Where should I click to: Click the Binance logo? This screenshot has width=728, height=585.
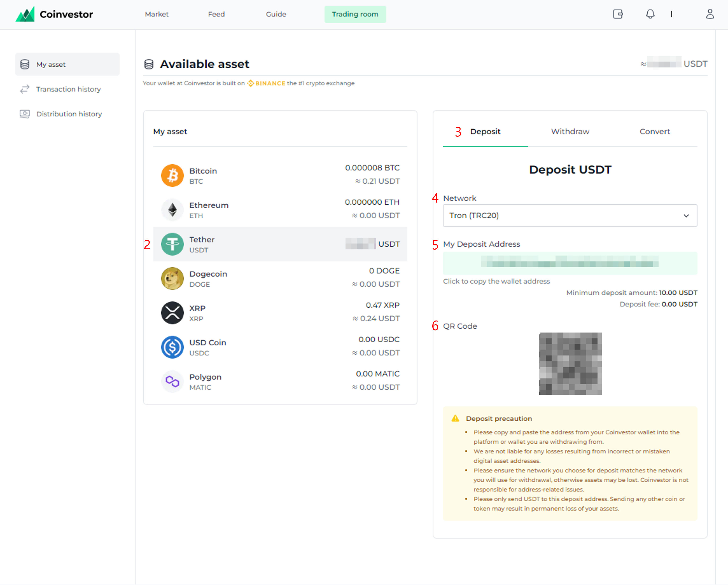click(266, 83)
